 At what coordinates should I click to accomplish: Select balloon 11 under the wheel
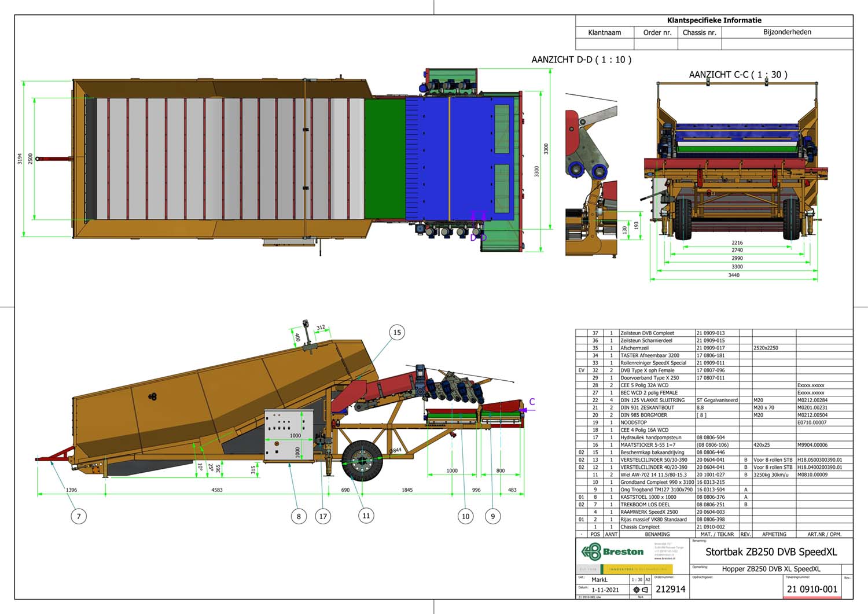(366, 516)
